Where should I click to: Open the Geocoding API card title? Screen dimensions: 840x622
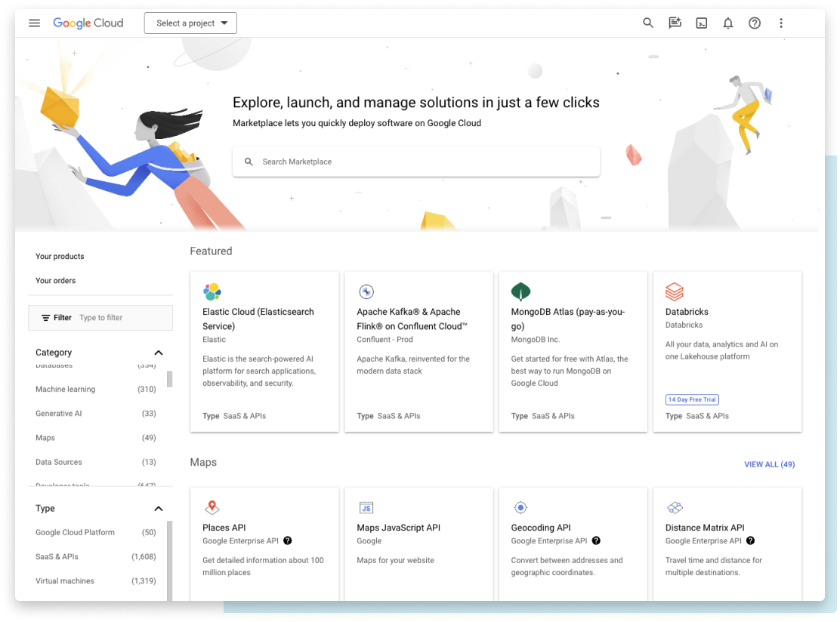541,527
